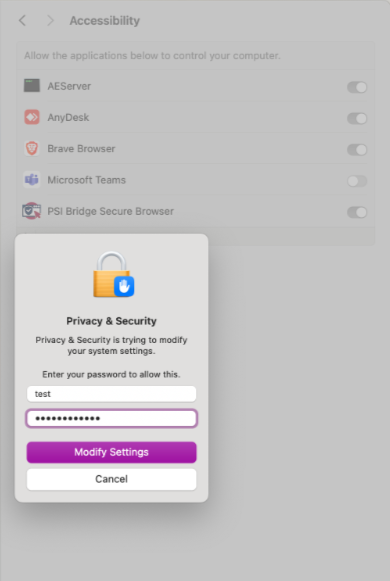
Task: Click the PSI Bridge Secure Browser icon
Action: coord(31,211)
